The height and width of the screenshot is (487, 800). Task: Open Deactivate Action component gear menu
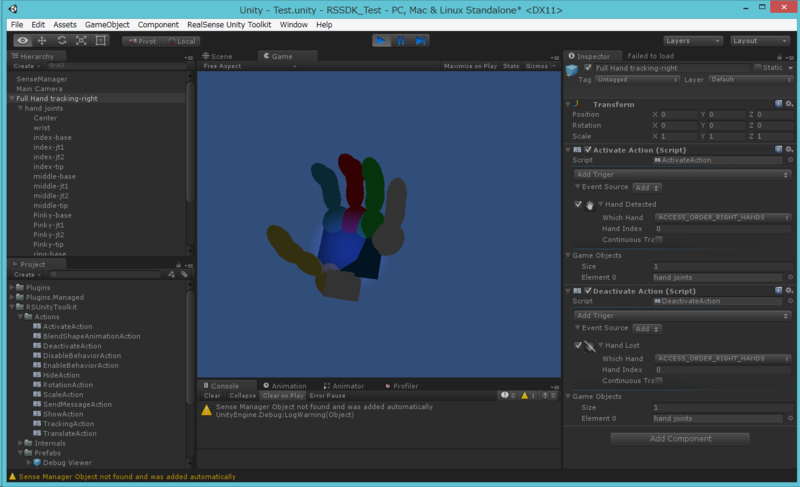pyautogui.click(x=789, y=291)
